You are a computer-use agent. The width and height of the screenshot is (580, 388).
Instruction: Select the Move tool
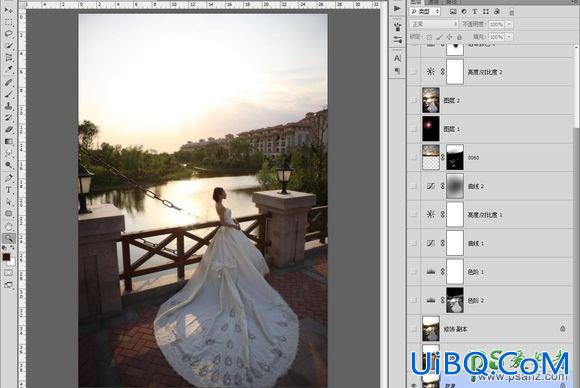[8, 10]
